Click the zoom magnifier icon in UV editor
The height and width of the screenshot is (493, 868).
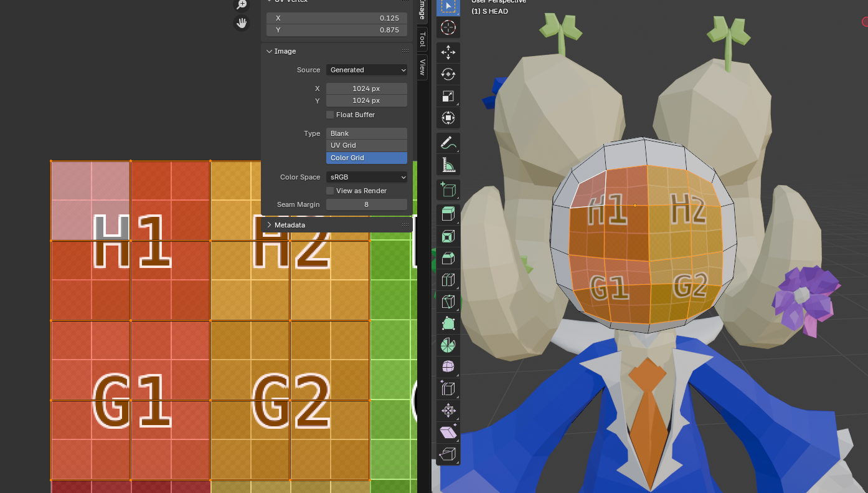click(242, 4)
